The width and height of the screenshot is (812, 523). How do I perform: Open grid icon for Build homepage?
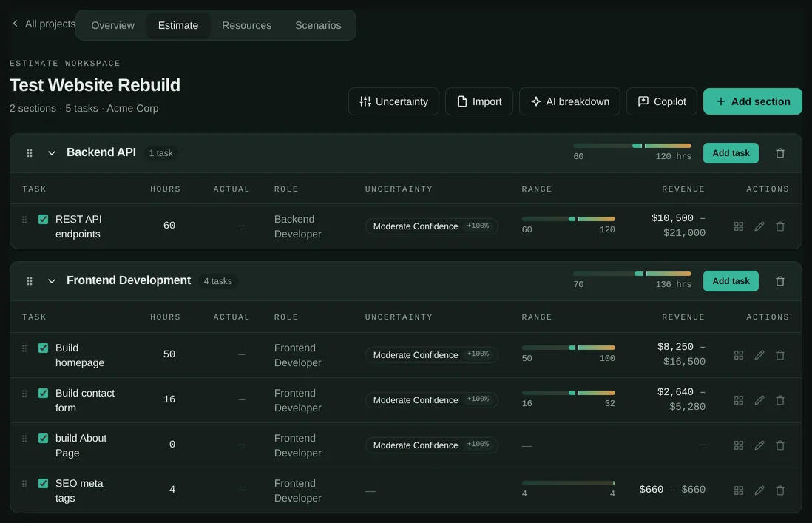(x=739, y=355)
